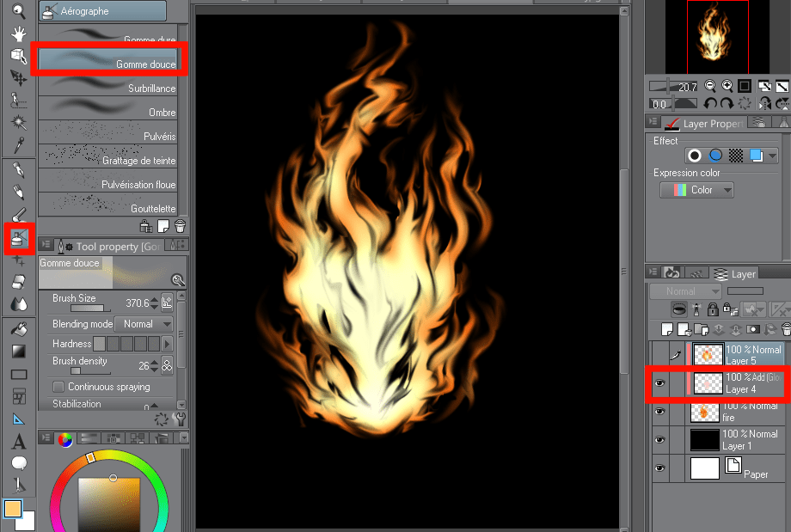The height and width of the screenshot is (532, 791).
Task: Select the Airbrush tool in toolbar
Action: pyautogui.click(x=19, y=239)
